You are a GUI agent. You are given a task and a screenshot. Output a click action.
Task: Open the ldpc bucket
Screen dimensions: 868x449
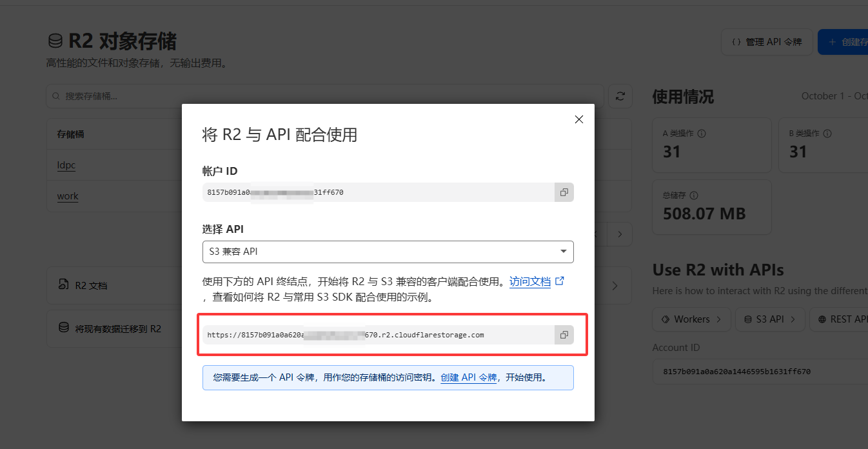66,165
